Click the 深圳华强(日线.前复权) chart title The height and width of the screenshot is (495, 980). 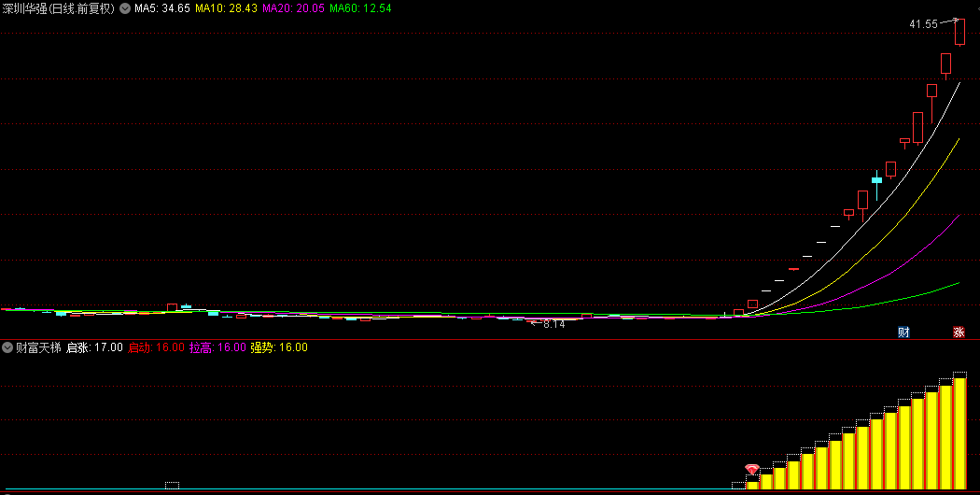(x=59, y=8)
